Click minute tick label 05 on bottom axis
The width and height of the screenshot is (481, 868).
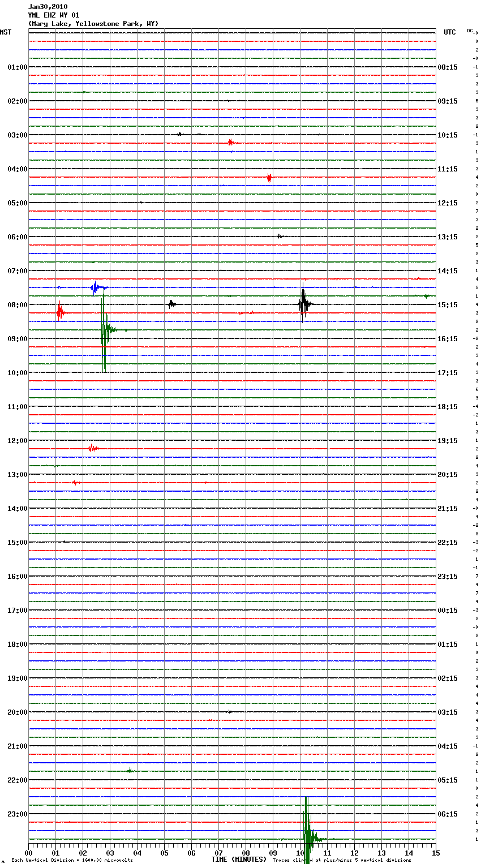[x=164, y=853]
